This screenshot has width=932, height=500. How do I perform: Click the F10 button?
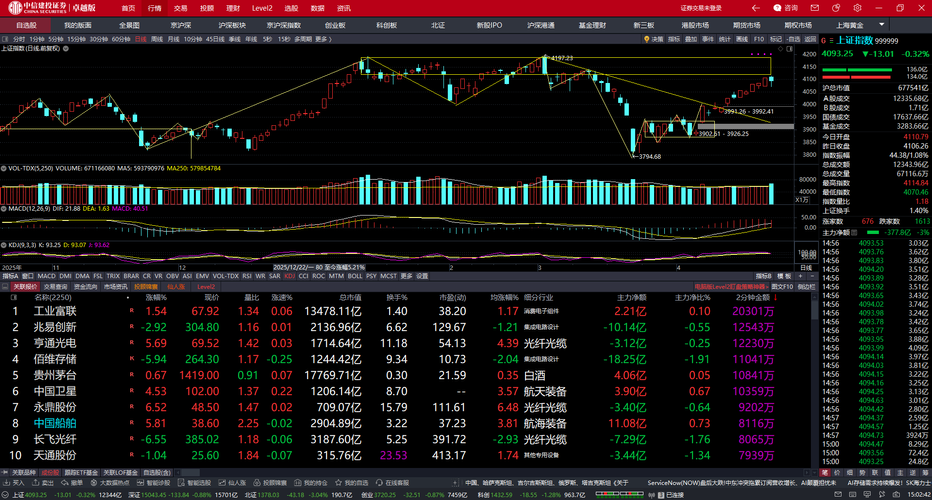point(759,39)
